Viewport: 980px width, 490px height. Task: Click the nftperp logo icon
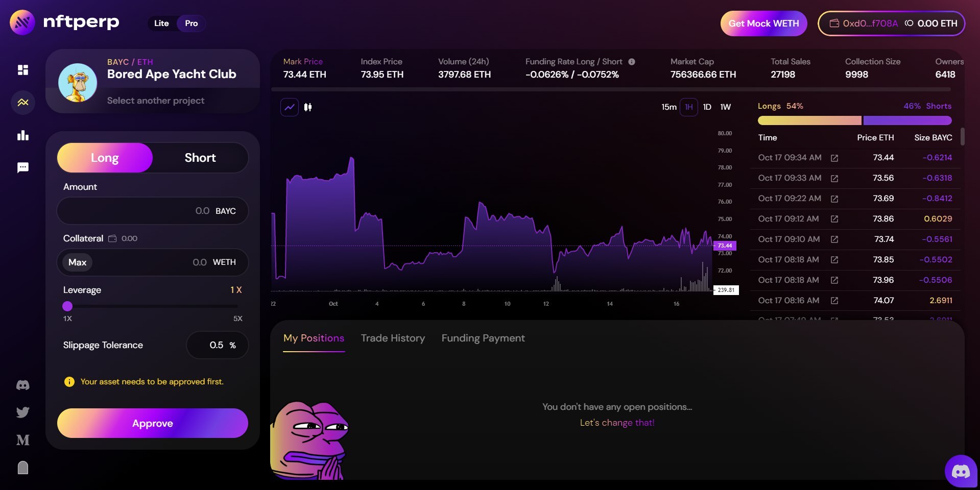coord(22,22)
